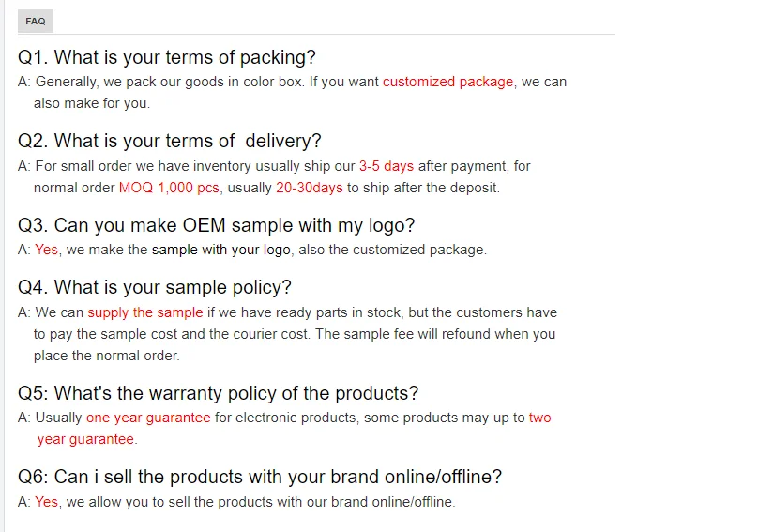Select the Q4 sample policy question
Viewport: 758px width, 532px height.
click(x=155, y=288)
